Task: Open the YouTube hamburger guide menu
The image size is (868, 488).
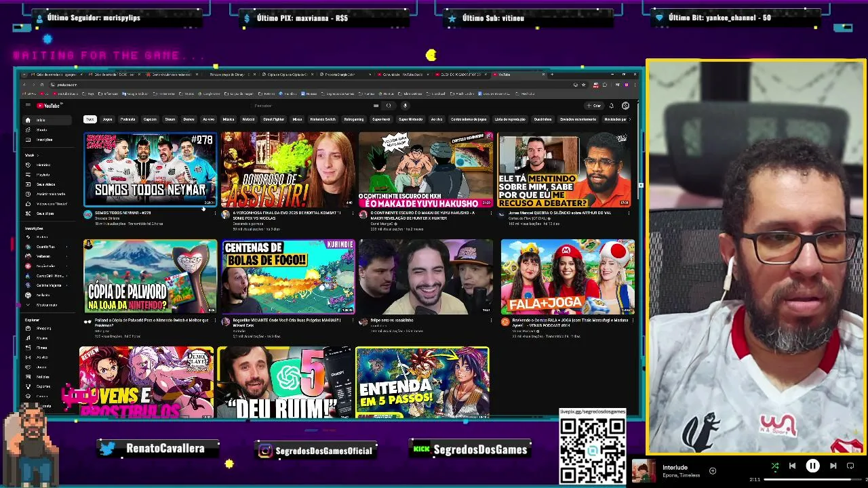Action: pyautogui.click(x=28, y=105)
